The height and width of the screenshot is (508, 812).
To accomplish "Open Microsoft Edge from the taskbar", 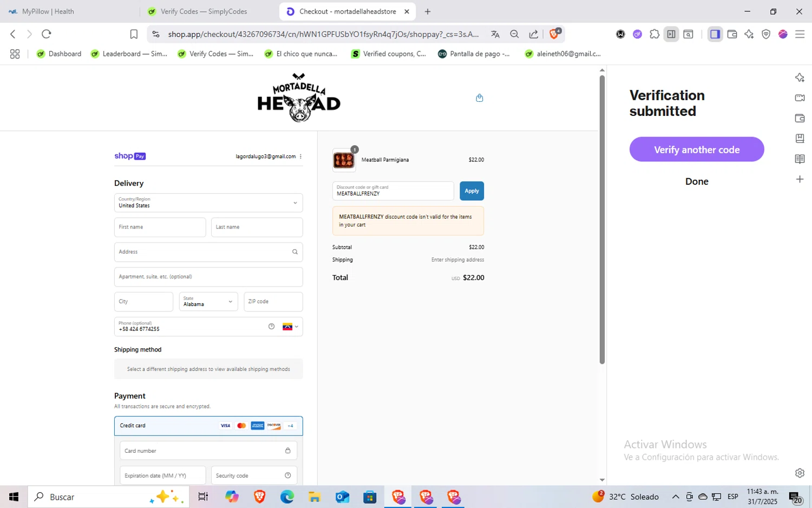I will 287,497.
